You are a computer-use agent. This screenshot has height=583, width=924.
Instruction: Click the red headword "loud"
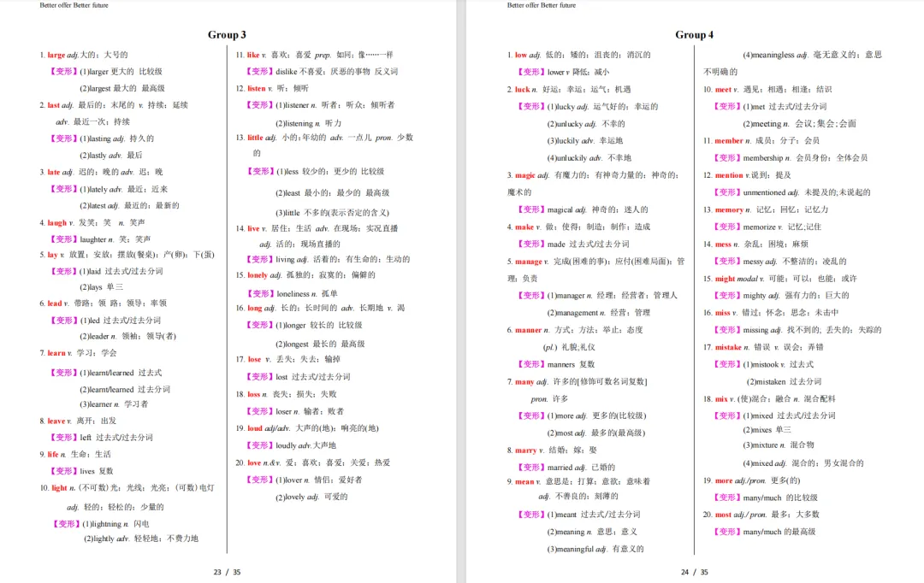(x=255, y=428)
